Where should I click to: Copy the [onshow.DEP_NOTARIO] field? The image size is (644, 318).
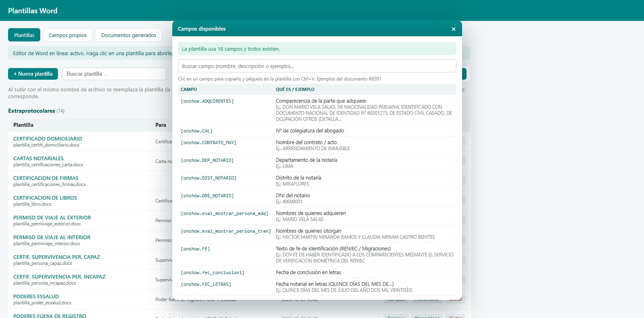207,160
